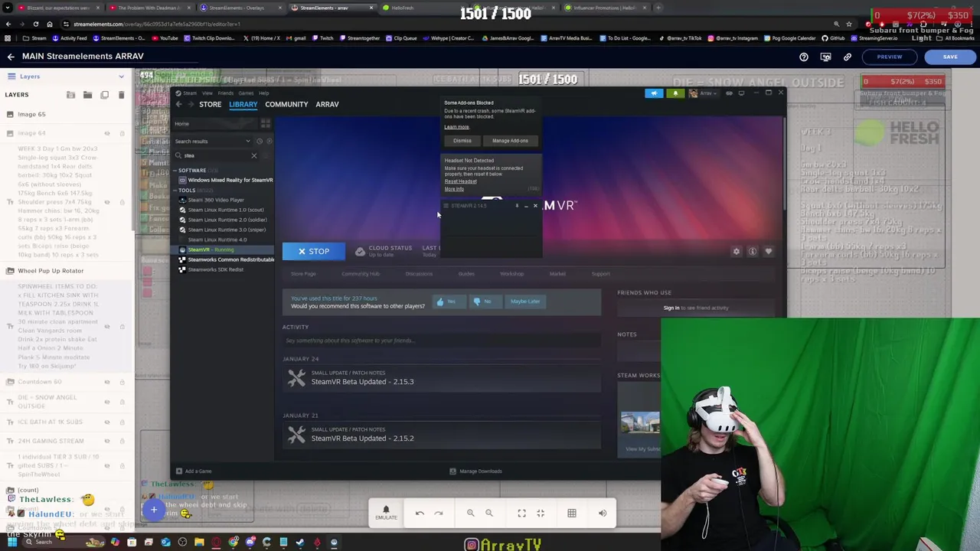Open Steam account Arrav dropdown
This screenshot has height=551, width=980.
click(x=702, y=93)
